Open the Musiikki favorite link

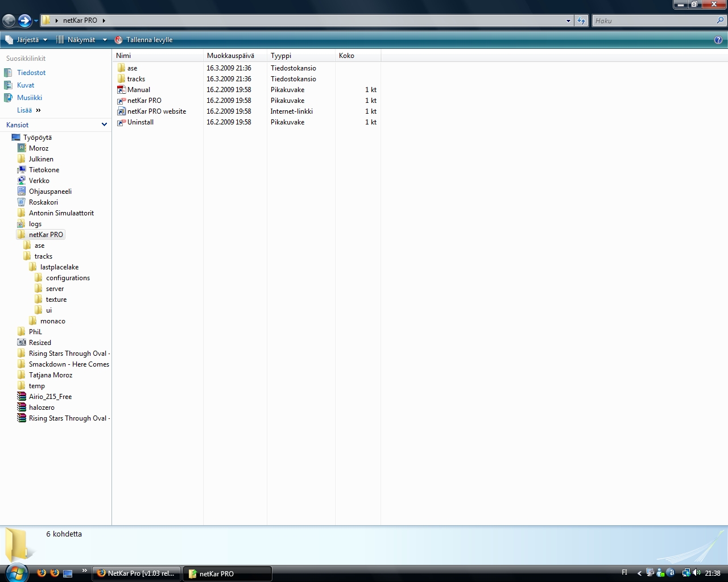pos(30,98)
